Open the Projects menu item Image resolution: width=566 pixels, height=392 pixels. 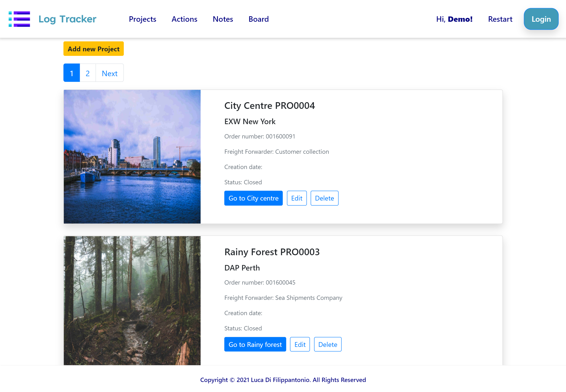(143, 19)
